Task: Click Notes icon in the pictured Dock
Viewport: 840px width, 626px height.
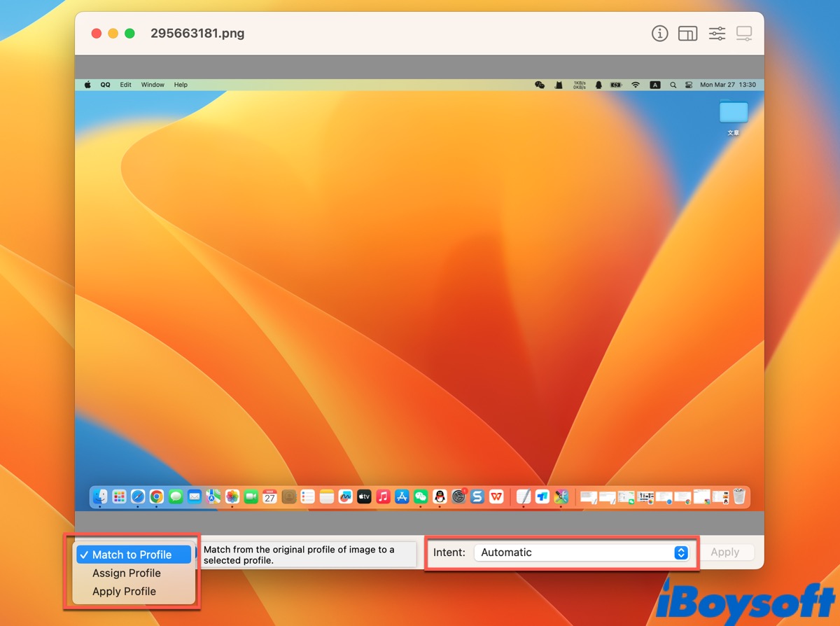Action: (327, 496)
